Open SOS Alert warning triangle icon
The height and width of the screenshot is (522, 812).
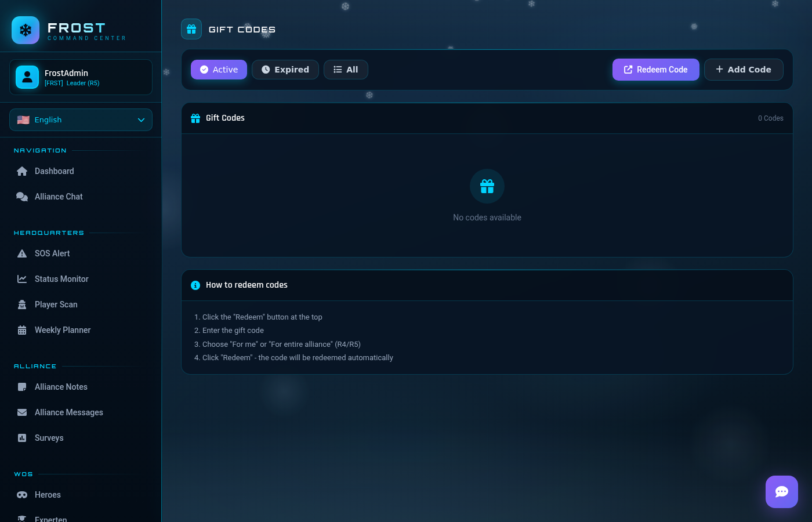(x=22, y=253)
